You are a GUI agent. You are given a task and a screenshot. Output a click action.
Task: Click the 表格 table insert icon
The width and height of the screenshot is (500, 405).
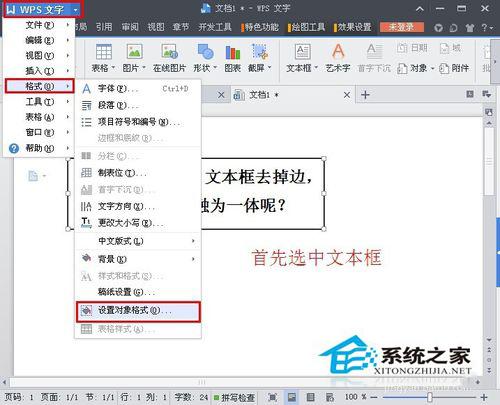coord(103,52)
